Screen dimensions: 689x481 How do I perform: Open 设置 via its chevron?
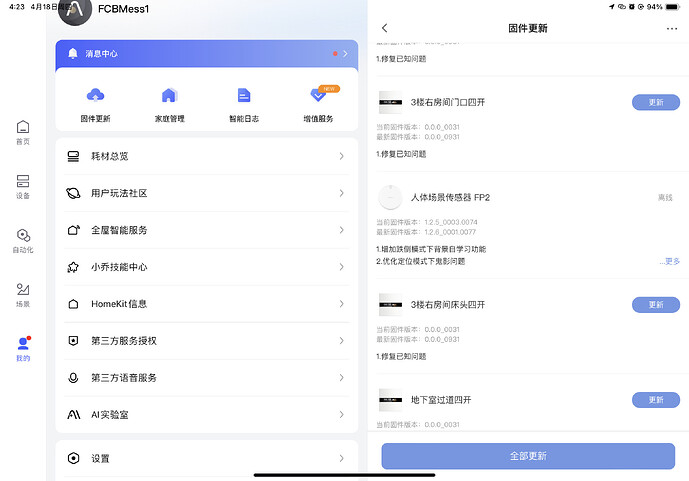pyautogui.click(x=341, y=458)
